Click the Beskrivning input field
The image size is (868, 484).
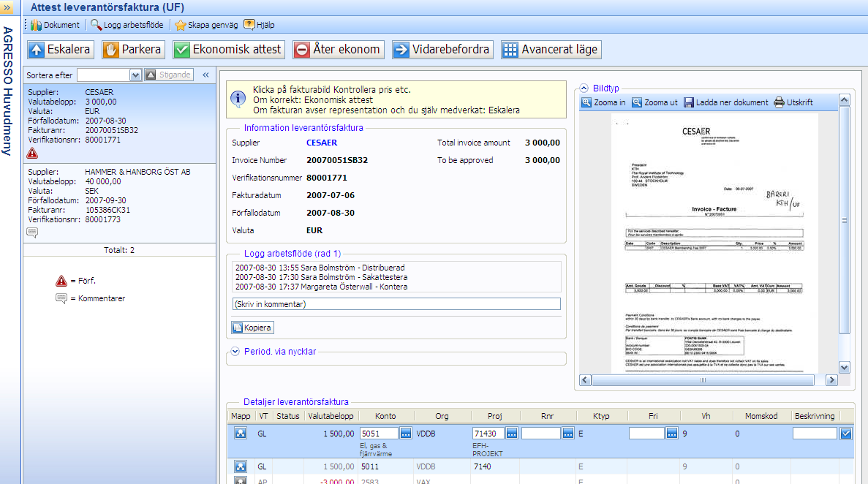[x=815, y=434]
